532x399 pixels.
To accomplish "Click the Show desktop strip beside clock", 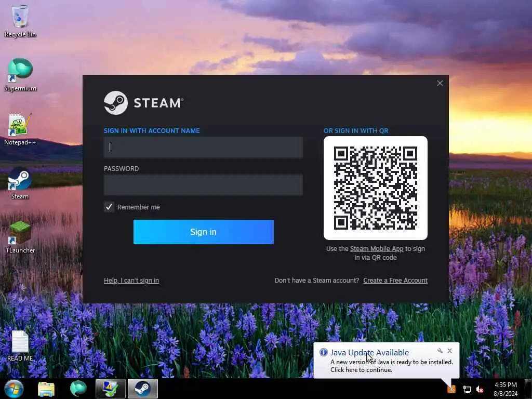I will pyautogui.click(x=528, y=389).
